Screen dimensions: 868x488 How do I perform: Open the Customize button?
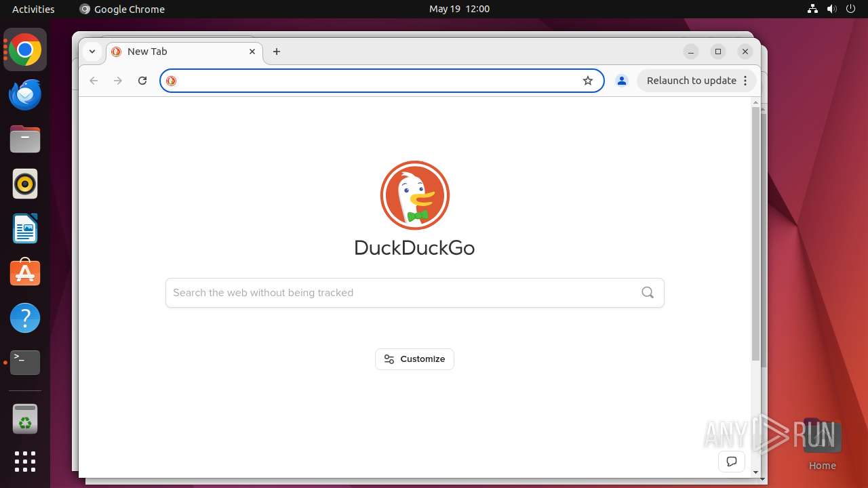coord(414,359)
